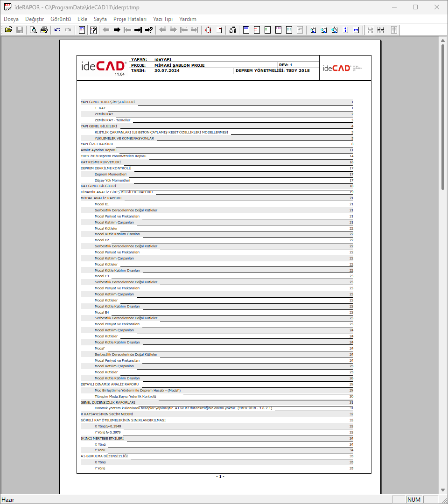Click 'TBDY 2018 Deprem Parametreleri Raporu' entry
The image size is (448, 504).
(x=113, y=156)
